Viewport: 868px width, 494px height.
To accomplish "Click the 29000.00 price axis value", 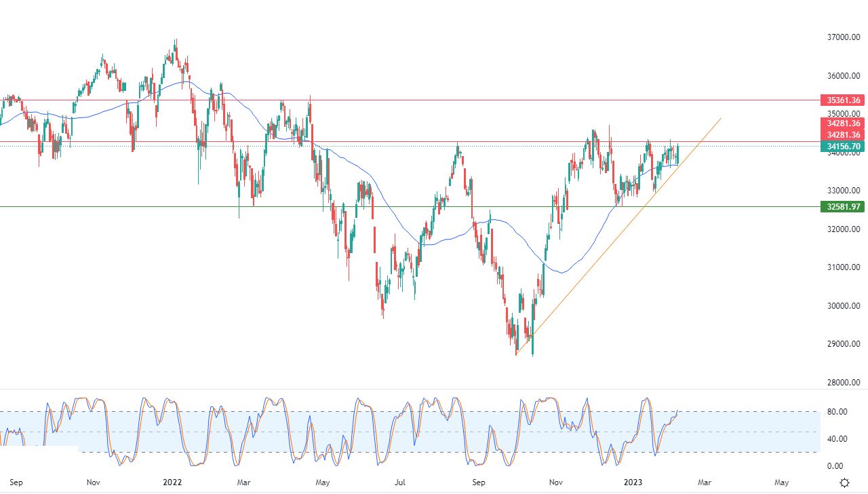I will coord(844,344).
